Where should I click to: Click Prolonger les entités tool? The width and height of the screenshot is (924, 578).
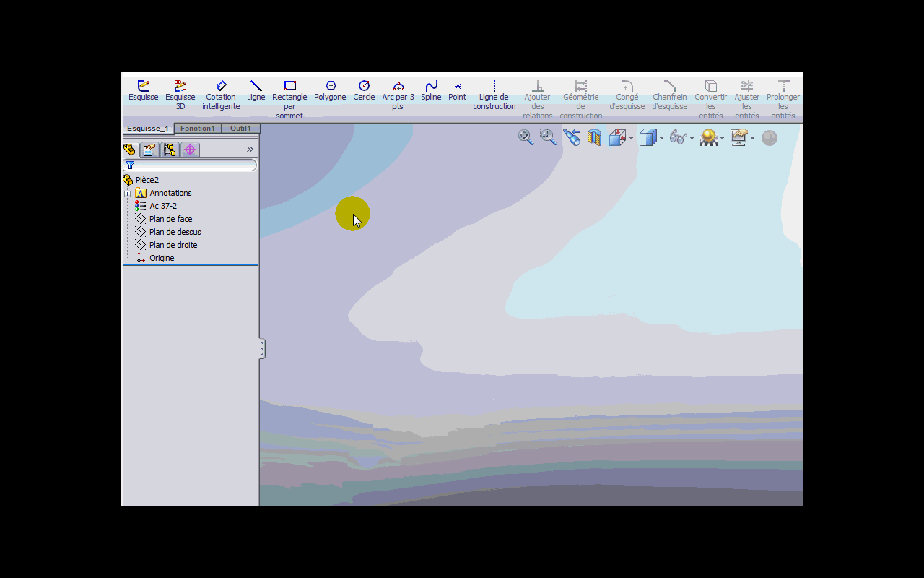coord(783,100)
